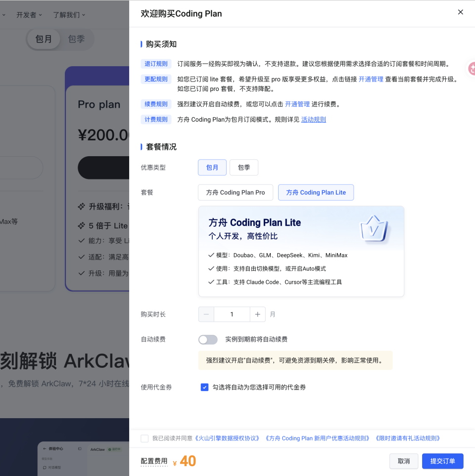Select the 包月 discount type option

[x=212, y=167]
